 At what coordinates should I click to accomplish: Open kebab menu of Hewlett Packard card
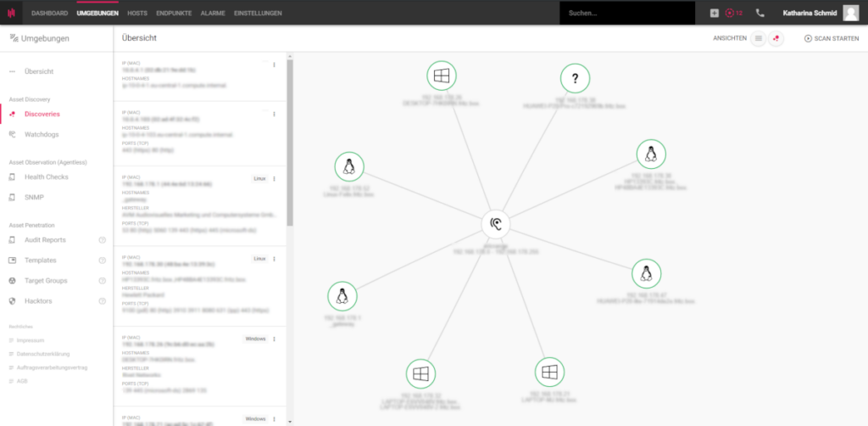[274, 259]
